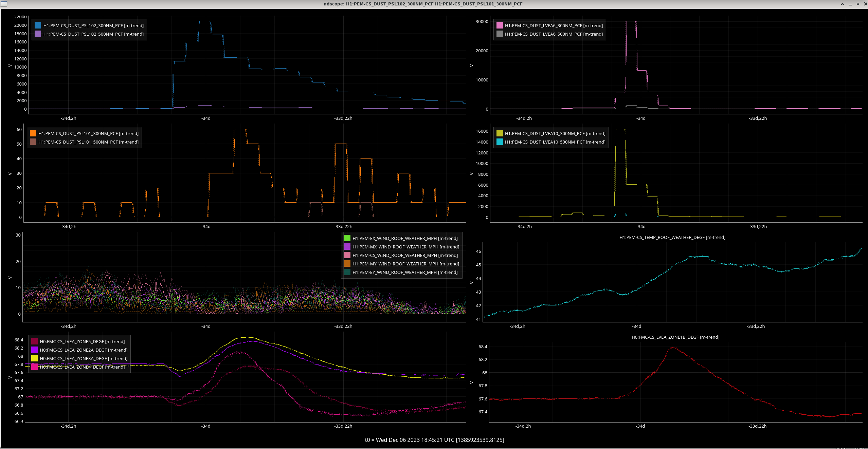The height and width of the screenshot is (449, 868).
Task: Click -33d,22h tick label under LVEA10 plot
Action: click(758, 226)
